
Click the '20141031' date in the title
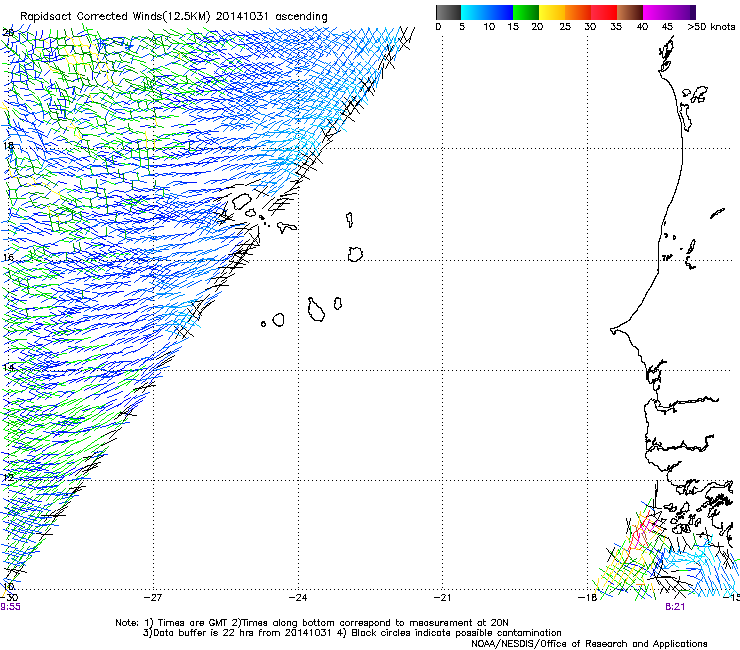242,16
